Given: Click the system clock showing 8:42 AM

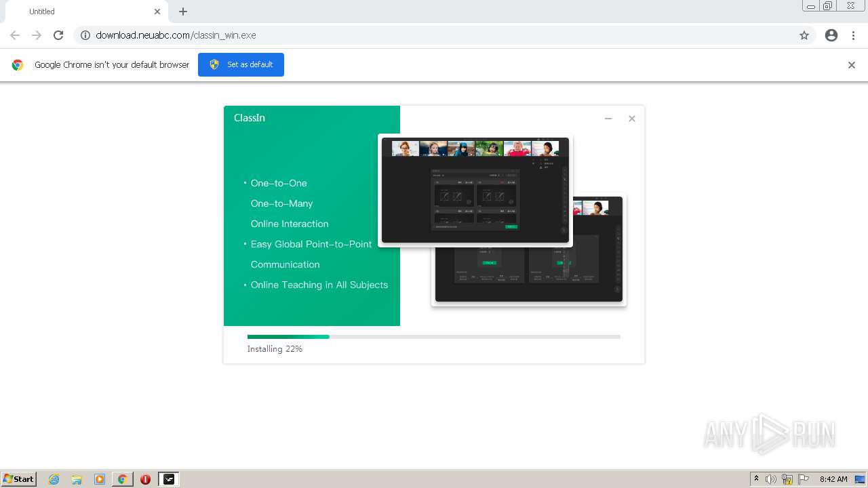Looking at the screenshot, I should click(833, 479).
